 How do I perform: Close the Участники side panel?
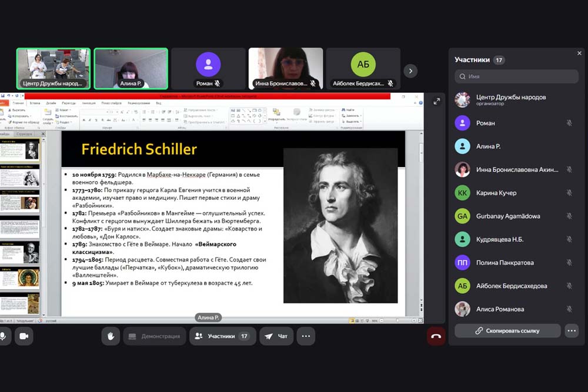pyautogui.click(x=579, y=53)
